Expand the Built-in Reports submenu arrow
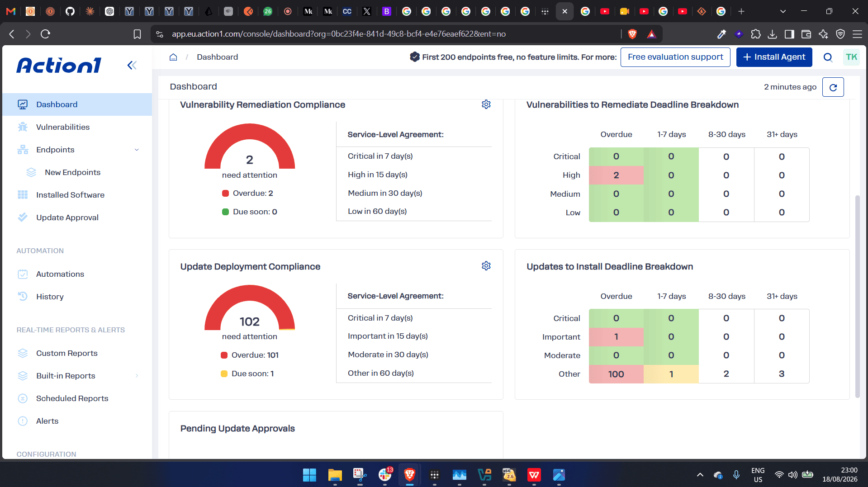The width and height of the screenshot is (868, 487). pyautogui.click(x=137, y=376)
